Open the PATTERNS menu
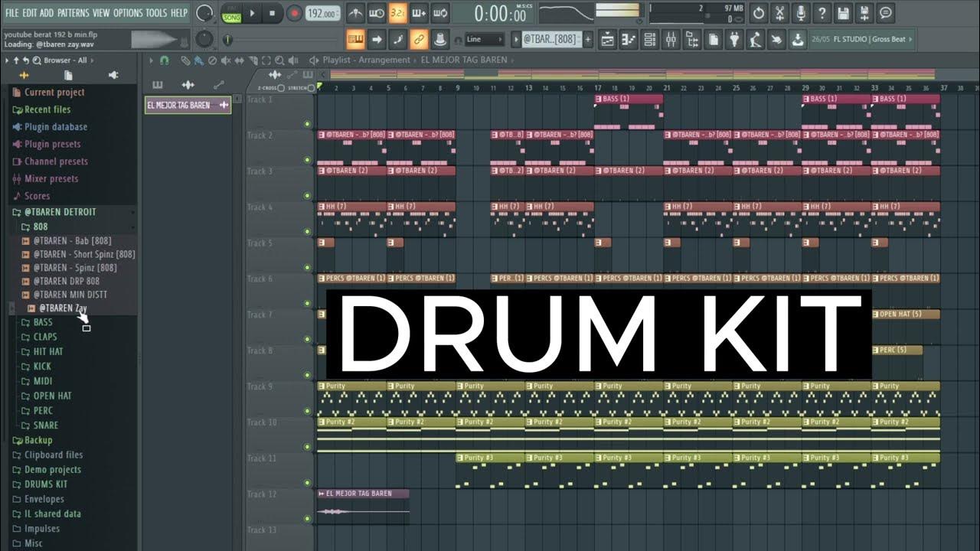 pos(73,13)
